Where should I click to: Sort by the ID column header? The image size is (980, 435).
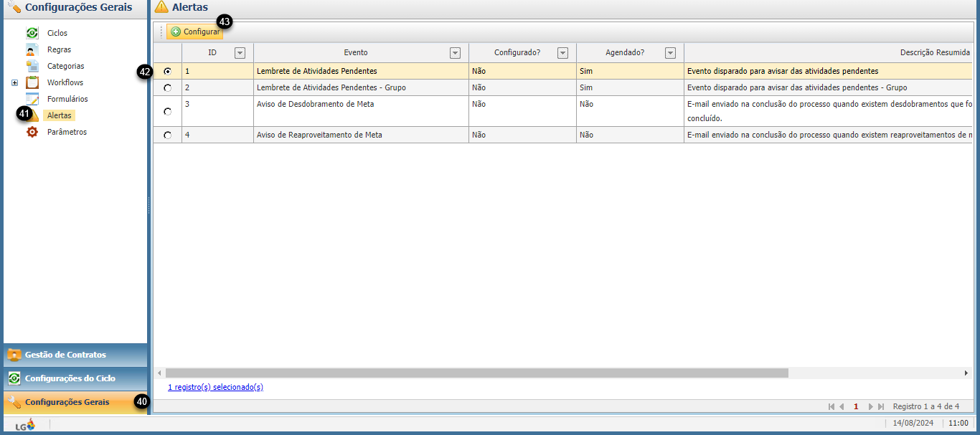coord(212,52)
